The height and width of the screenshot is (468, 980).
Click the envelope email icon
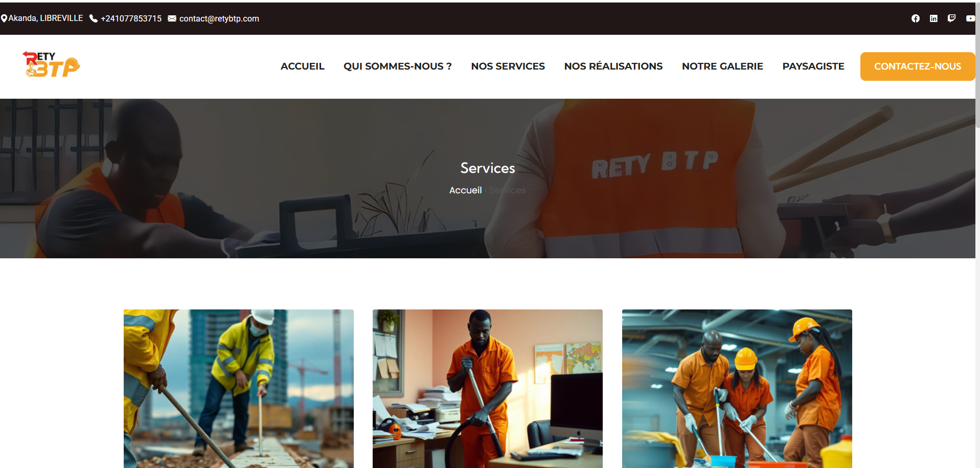coord(172,18)
